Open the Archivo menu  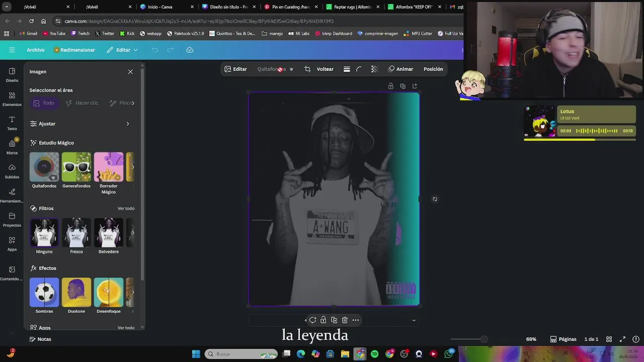pyautogui.click(x=36, y=50)
